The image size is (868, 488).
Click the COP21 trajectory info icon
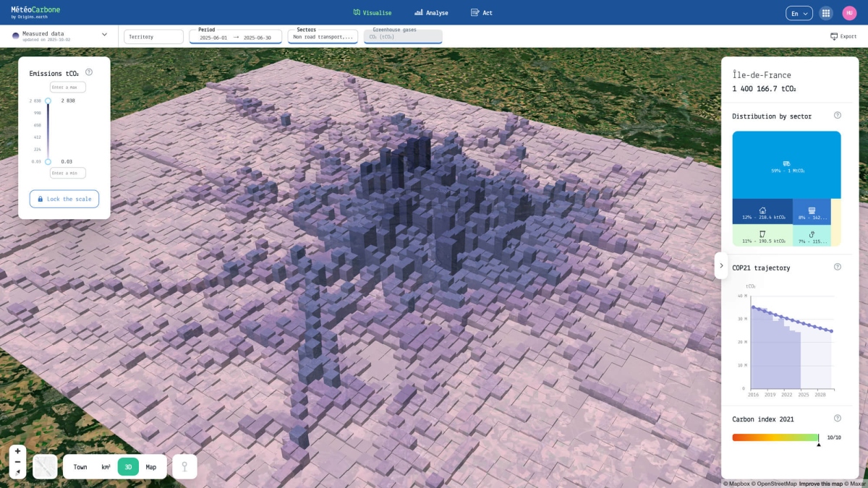pyautogui.click(x=838, y=267)
